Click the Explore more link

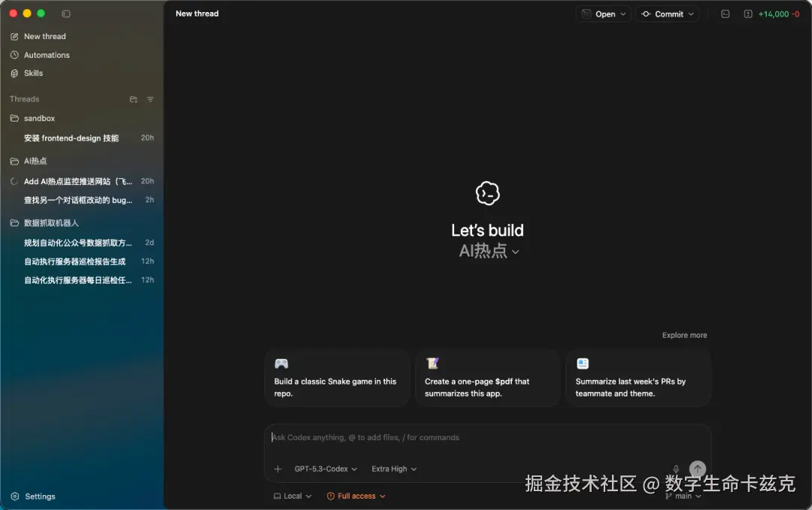pyautogui.click(x=684, y=335)
